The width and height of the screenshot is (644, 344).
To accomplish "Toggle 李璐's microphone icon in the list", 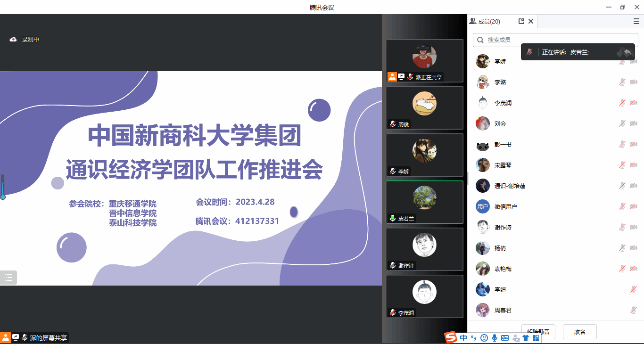I will pyautogui.click(x=622, y=82).
